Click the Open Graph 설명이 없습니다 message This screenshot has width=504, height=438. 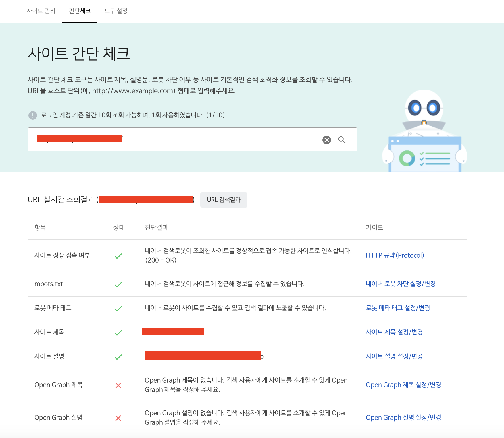[x=246, y=418]
